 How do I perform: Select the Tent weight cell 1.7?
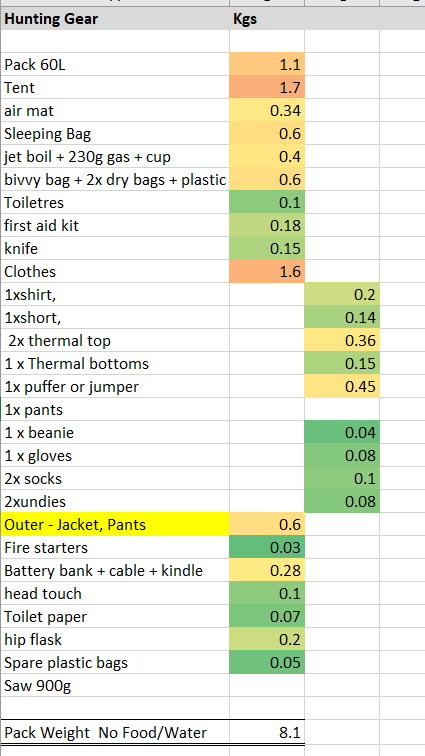pyautogui.click(x=267, y=88)
